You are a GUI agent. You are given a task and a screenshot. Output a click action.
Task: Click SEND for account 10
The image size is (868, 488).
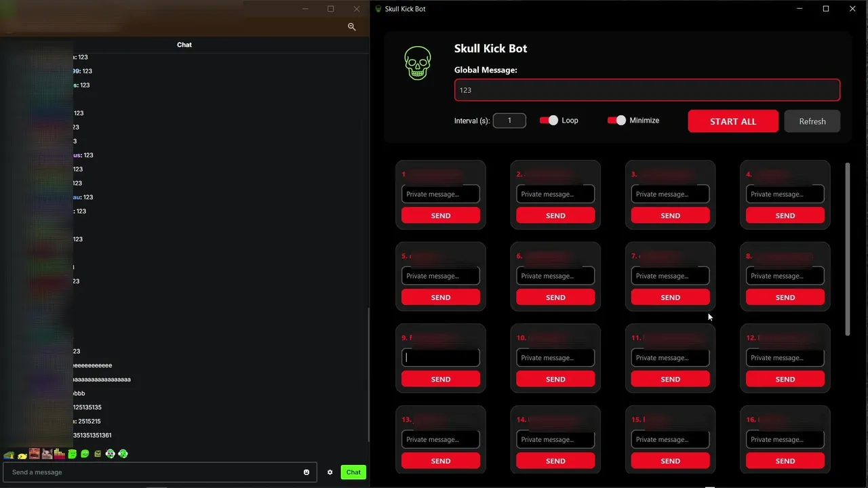click(x=555, y=380)
